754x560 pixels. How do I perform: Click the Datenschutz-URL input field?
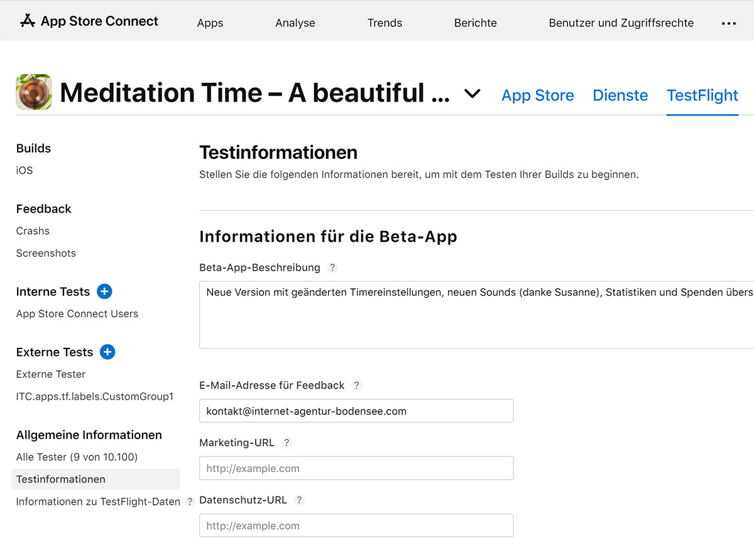[356, 525]
